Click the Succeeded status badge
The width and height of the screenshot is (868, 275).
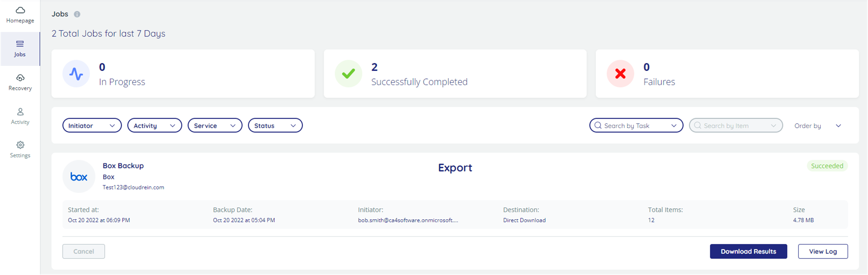[x=827, y=166]
